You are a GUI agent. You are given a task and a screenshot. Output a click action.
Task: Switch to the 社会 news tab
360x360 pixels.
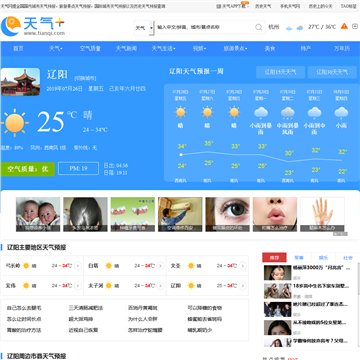coord(348,258)
